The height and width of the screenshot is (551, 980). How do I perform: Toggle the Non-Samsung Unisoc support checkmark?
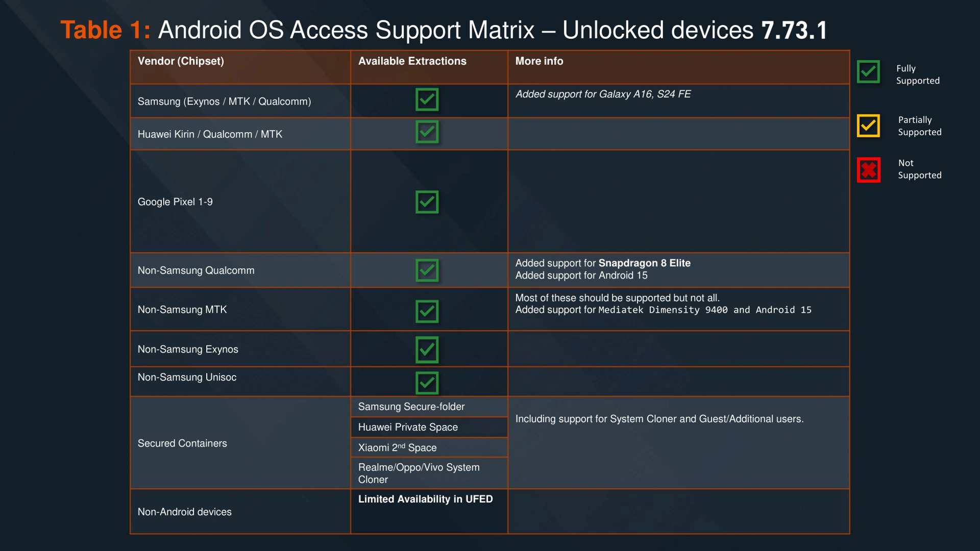coord(428,382)
